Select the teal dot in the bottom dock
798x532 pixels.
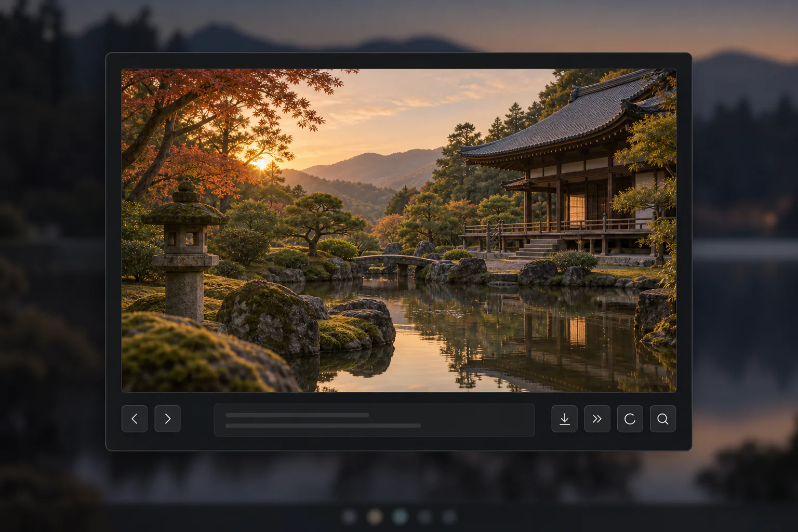coord(400,516)
